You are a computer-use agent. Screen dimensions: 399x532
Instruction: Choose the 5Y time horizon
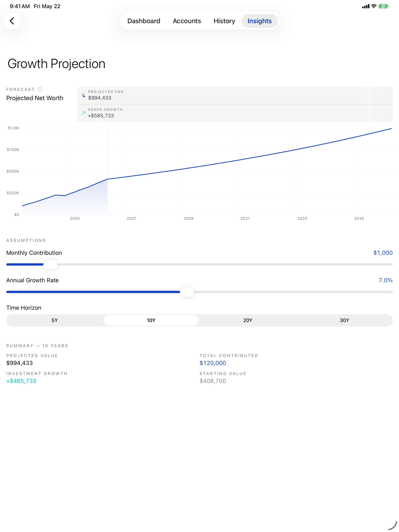click(55, 320)
